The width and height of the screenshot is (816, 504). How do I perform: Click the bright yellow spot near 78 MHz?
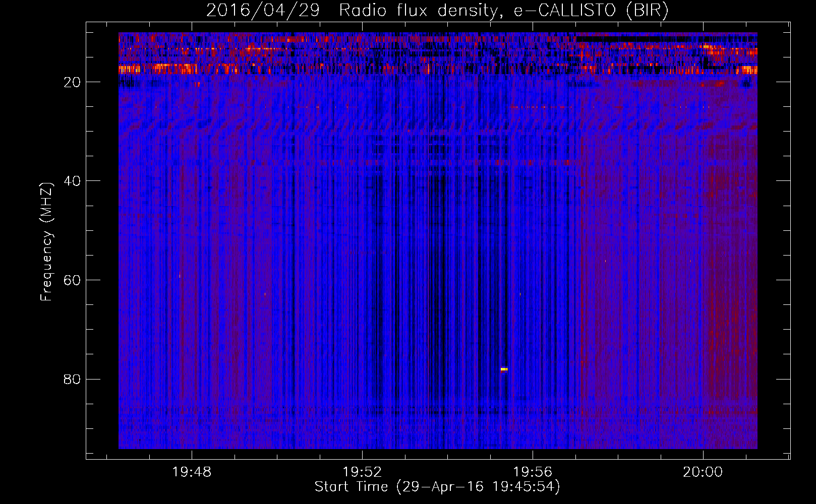tap(504, 369)
